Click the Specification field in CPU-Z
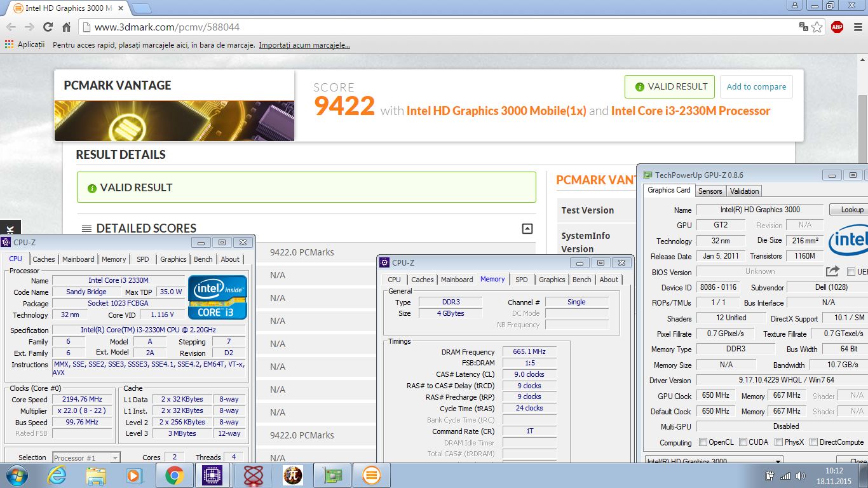 click(x=149, y=330)
